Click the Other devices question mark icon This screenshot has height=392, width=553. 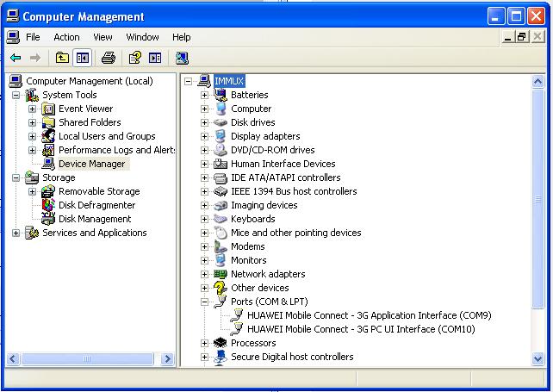221,288
